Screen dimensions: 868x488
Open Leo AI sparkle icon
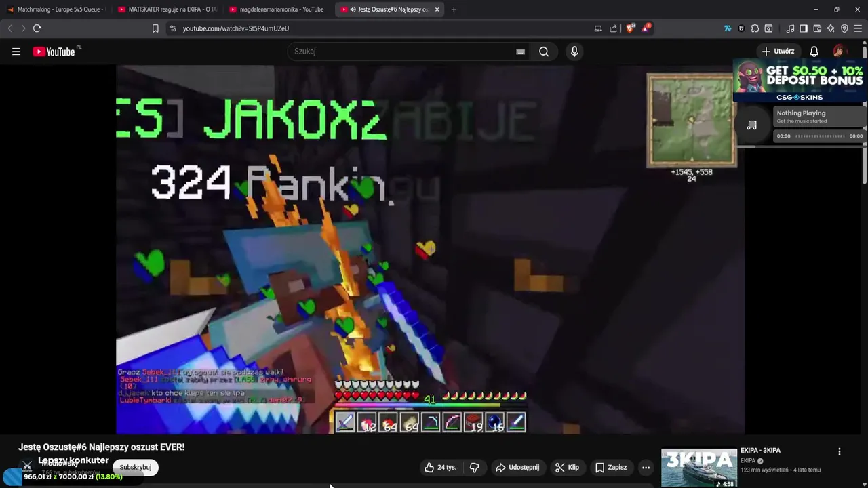tap(831, 28)
